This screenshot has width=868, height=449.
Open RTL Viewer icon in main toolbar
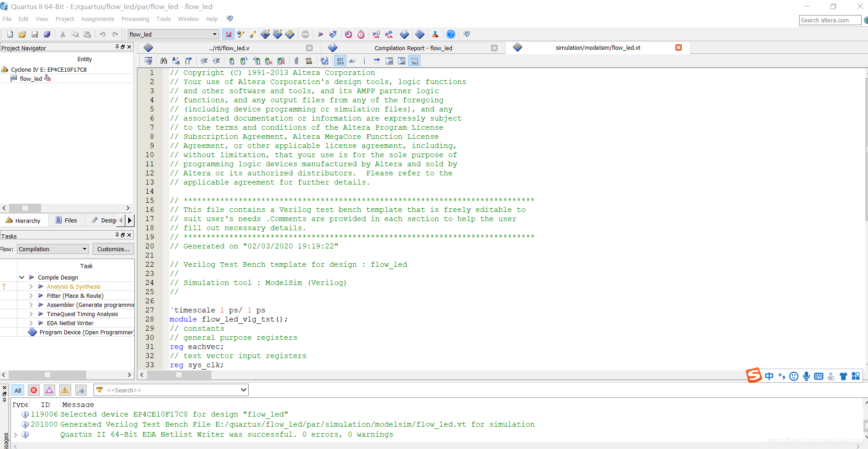click(376, 34)
